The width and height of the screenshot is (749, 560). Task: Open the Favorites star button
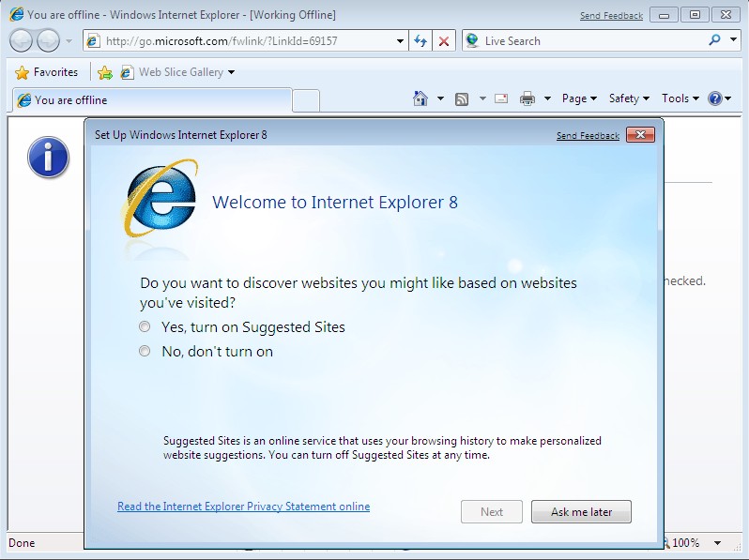(46, 72)
